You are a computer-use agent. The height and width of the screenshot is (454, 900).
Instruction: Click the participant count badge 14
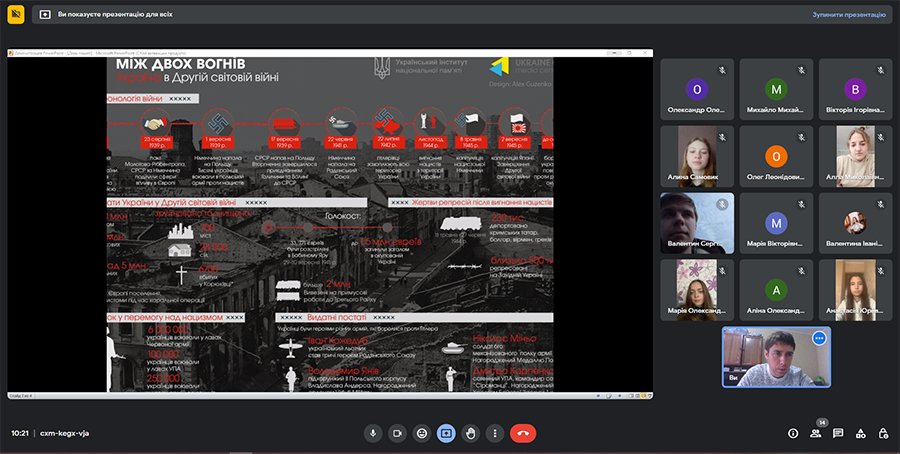822,422
